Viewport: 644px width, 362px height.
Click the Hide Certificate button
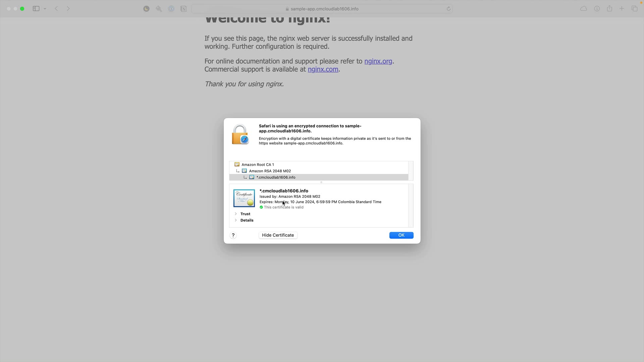pos(278,235)
